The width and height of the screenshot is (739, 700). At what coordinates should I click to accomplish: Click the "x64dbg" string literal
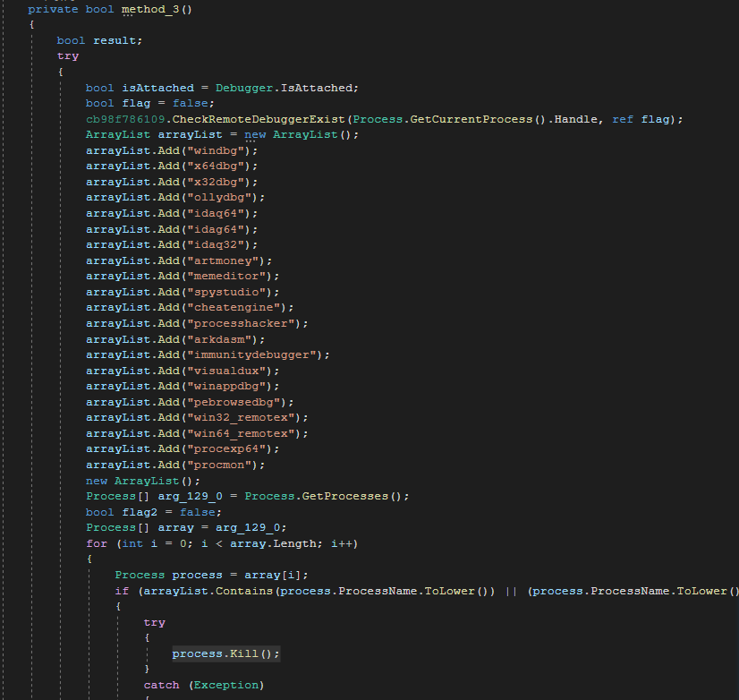tap(216, 166)
